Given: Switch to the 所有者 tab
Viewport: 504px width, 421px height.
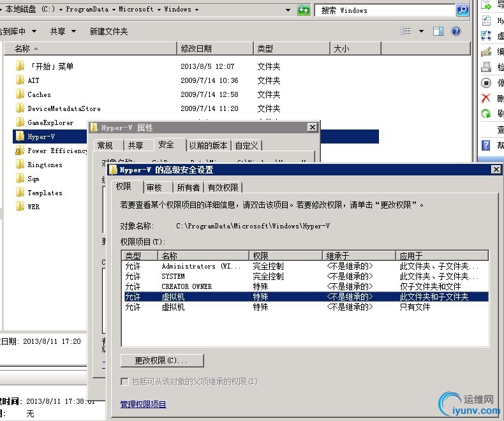Looking at the screenshot, I should 188,188.
